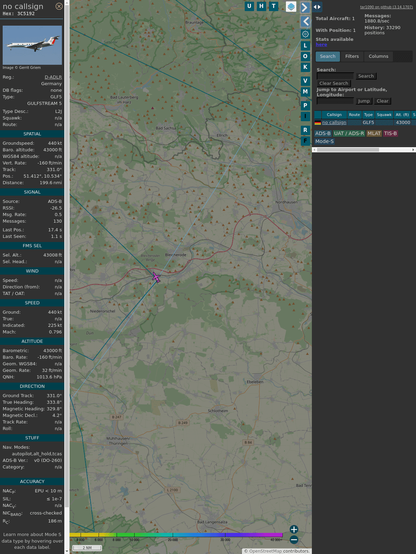
Task: Toggle the R map button
Action: tap(305, 130)
